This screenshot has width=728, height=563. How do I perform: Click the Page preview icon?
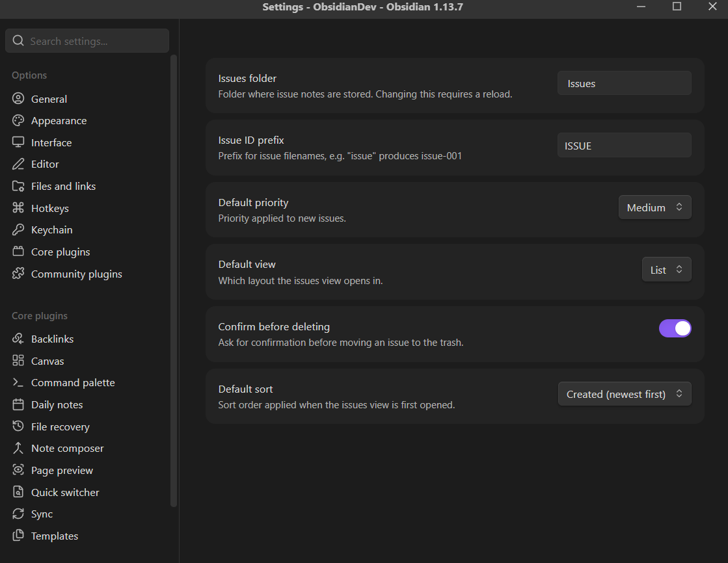(18, 470)
